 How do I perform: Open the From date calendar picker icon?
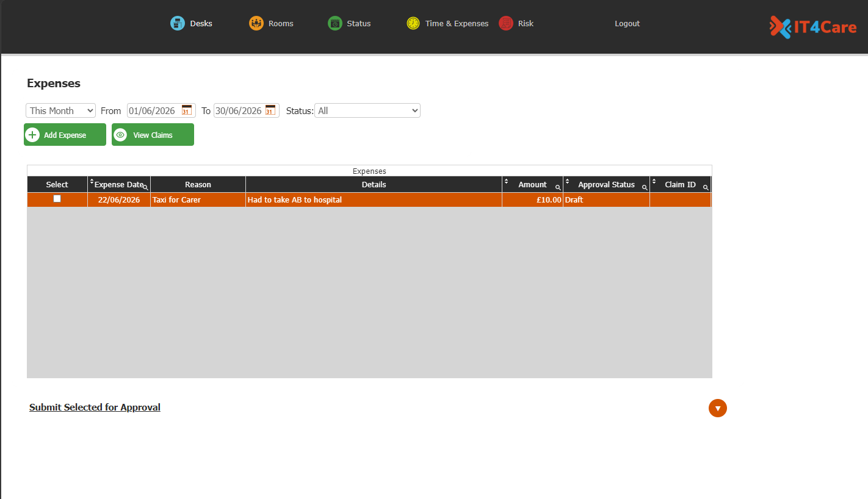tap(187, 110)
